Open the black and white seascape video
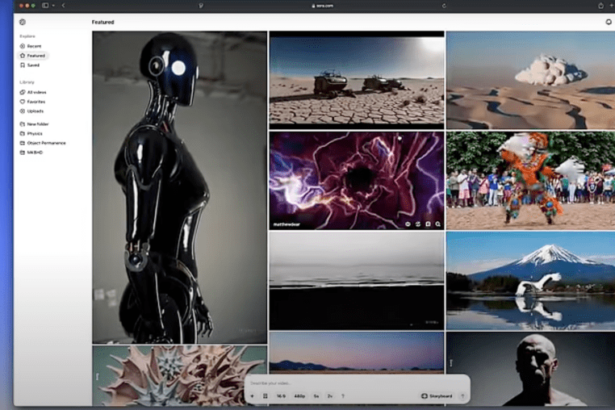Image resolution: width=615 pixels, height=410 pixels. [x=357, y=281]
